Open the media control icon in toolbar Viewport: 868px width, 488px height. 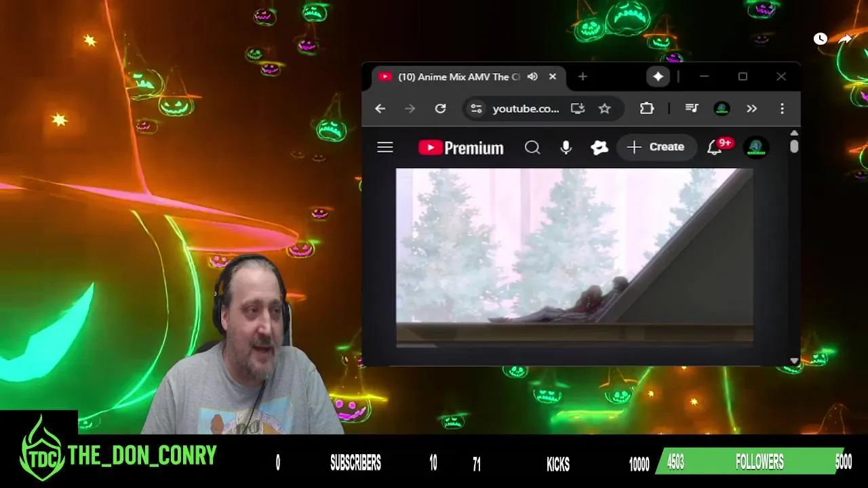point(692,108)
